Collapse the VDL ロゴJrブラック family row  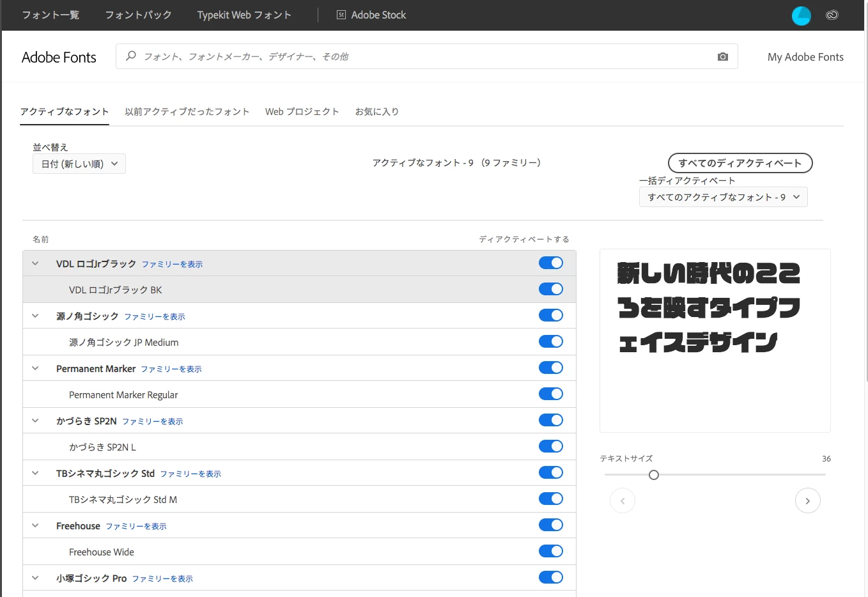pos(35,263)
